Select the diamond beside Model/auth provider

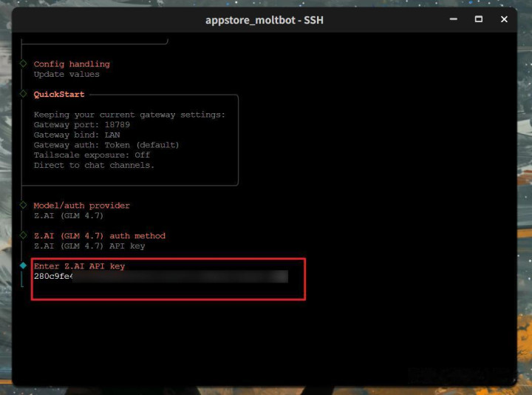coord(23,205)
